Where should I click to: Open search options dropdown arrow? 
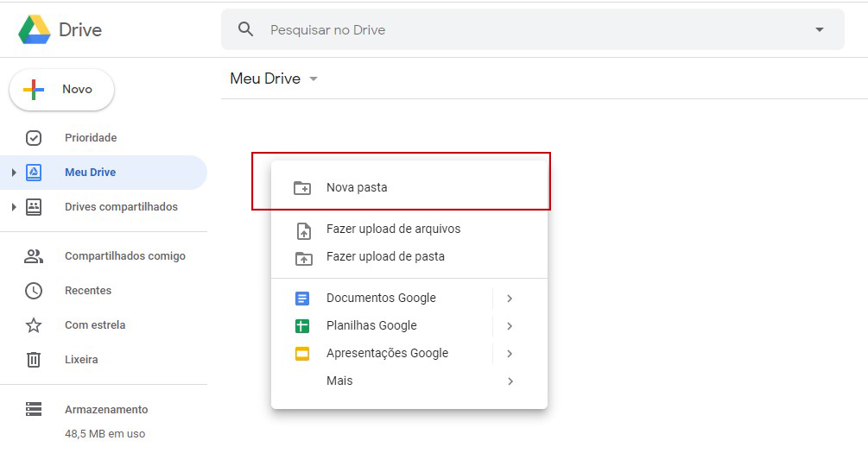(x=820, y=29)
